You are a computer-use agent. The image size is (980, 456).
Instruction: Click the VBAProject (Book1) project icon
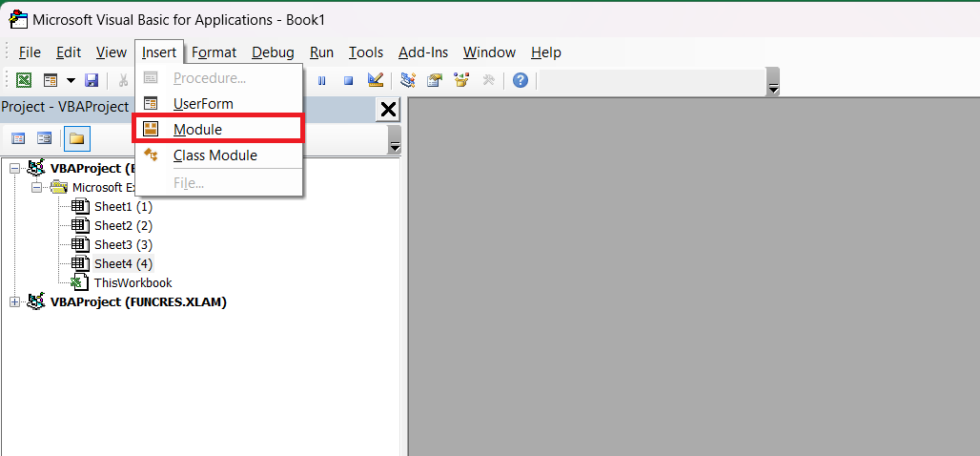pos(37,168)
